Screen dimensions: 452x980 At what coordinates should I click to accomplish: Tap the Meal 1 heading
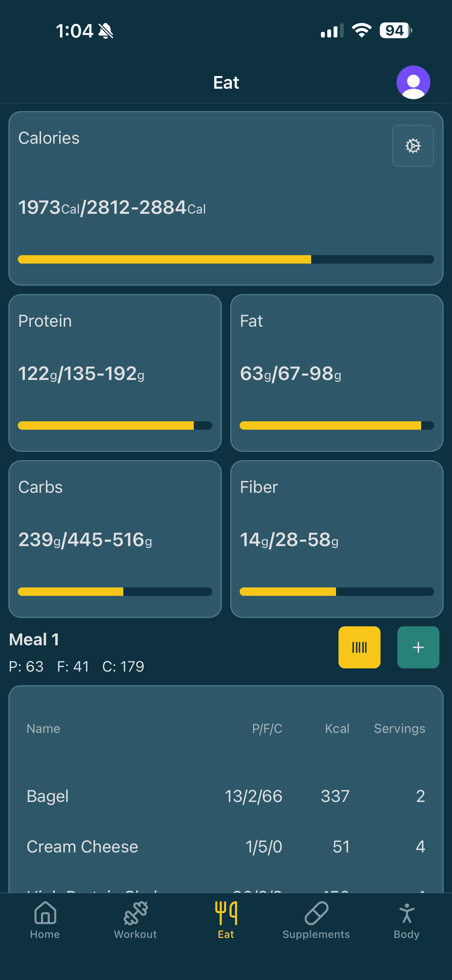pyautogui.click(x=34, y=640)
